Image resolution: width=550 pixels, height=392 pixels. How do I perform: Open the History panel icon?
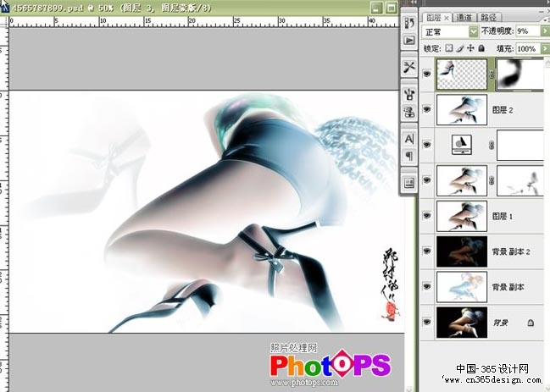tap(409, 23)
